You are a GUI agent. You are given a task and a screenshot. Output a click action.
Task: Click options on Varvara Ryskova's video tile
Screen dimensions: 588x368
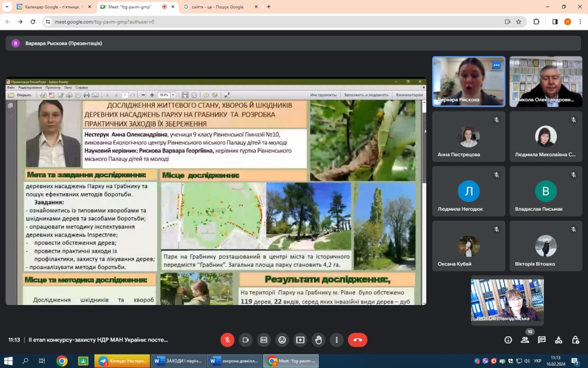[496, 65]
